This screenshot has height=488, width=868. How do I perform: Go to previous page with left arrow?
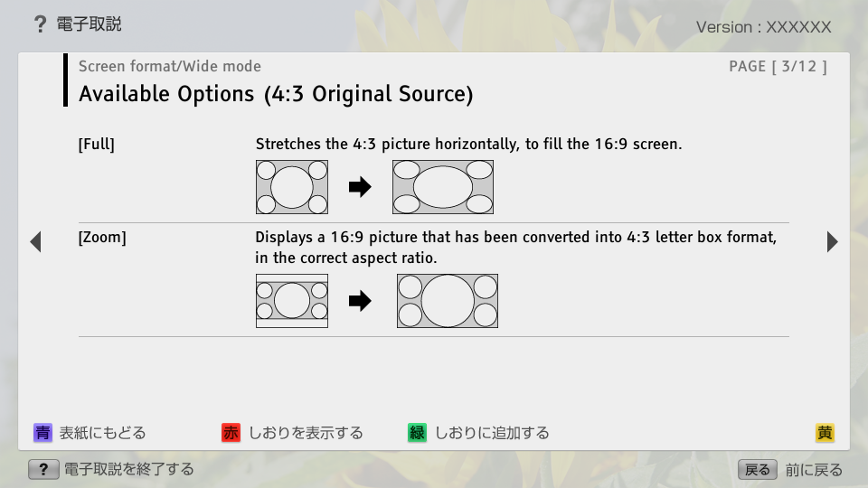point(35,241)
